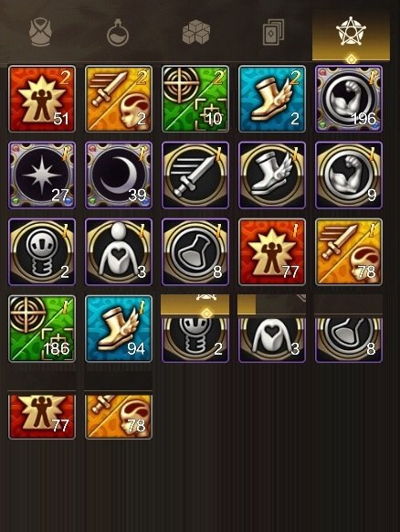Open the materials cubes tab

[196, 32]
